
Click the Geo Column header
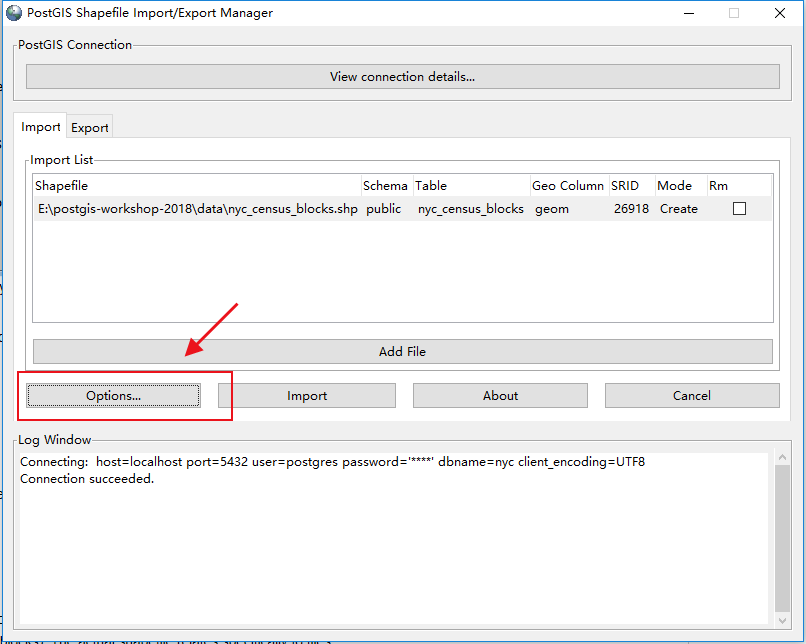[x=570, y=186]
